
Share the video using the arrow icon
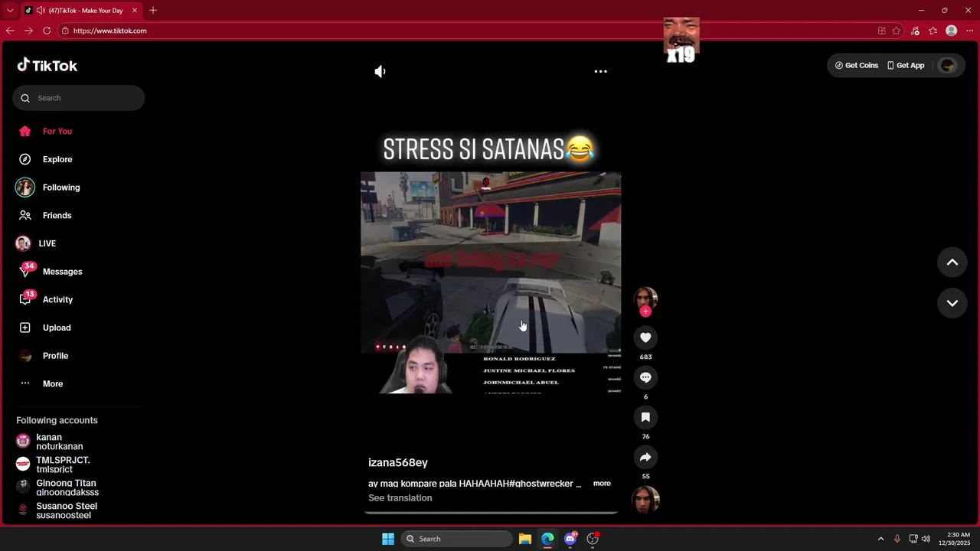click(x=645, y=457)
